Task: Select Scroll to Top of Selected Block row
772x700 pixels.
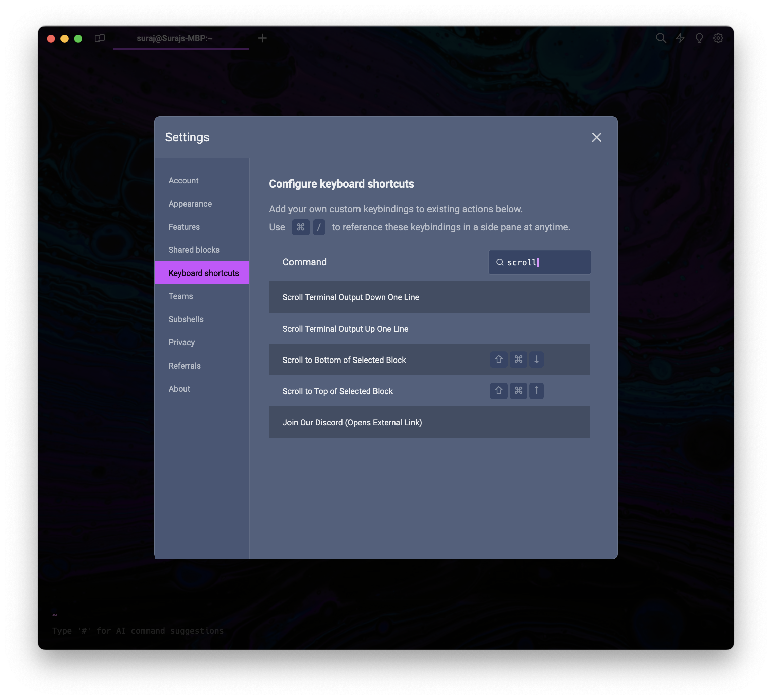Action: point(429,391)
